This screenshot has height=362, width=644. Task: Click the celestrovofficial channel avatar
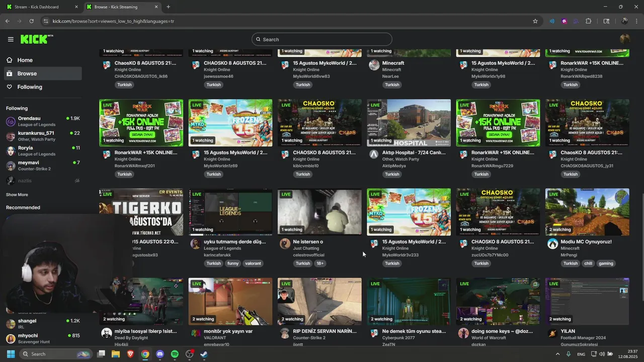285,244
